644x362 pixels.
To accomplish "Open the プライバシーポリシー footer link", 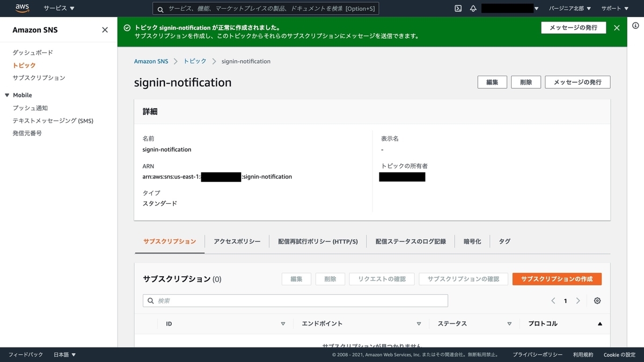I will (x=538, y=355).
